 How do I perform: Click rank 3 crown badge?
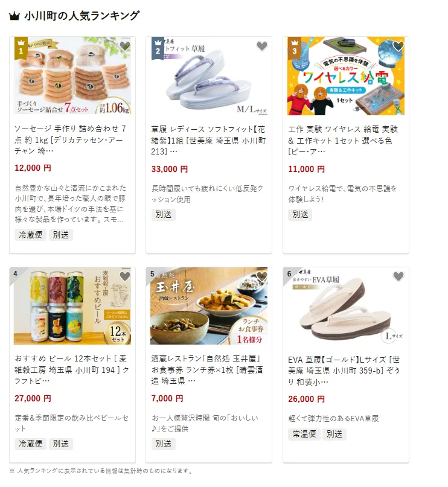(294, 48)
